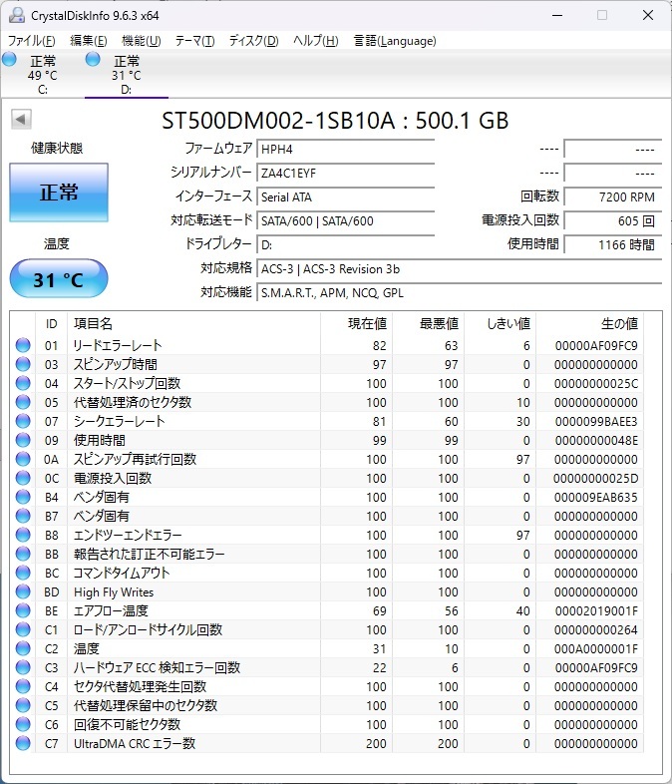Select the リードエラーレート attribute name
Image resolution: width=672 pixels, height=784 pixels.
118,345
